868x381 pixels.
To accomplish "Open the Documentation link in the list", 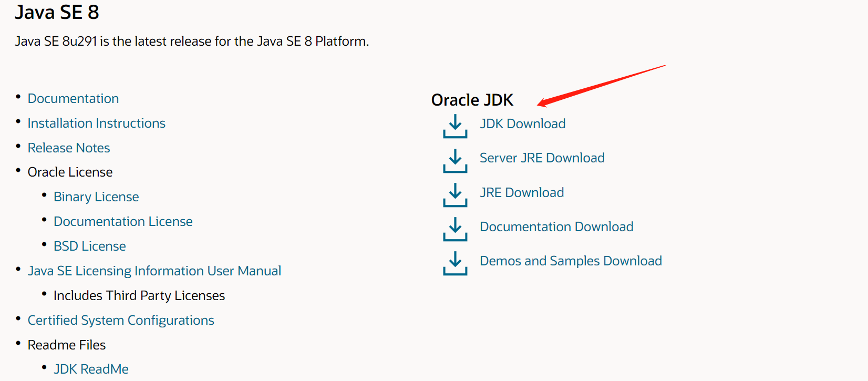I will 73,99.
